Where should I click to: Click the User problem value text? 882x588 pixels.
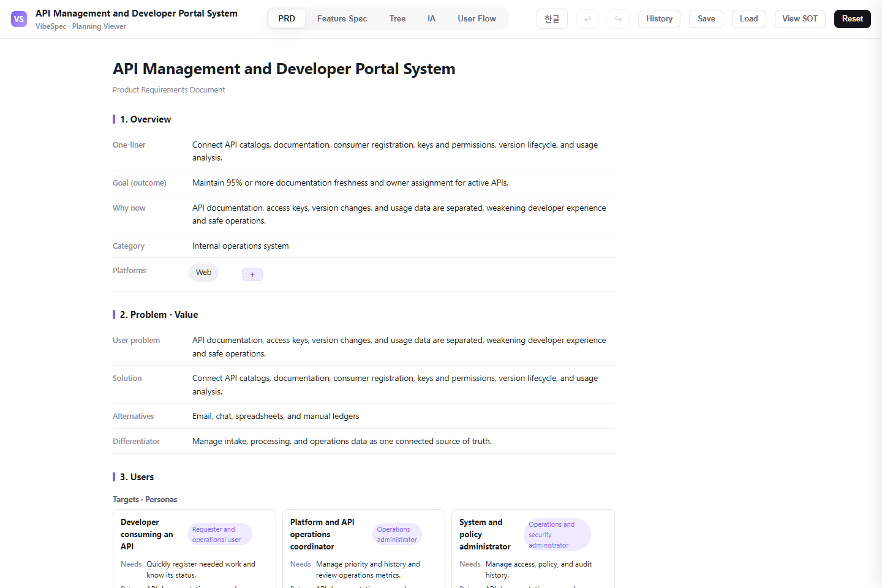[x=399, y=347]
